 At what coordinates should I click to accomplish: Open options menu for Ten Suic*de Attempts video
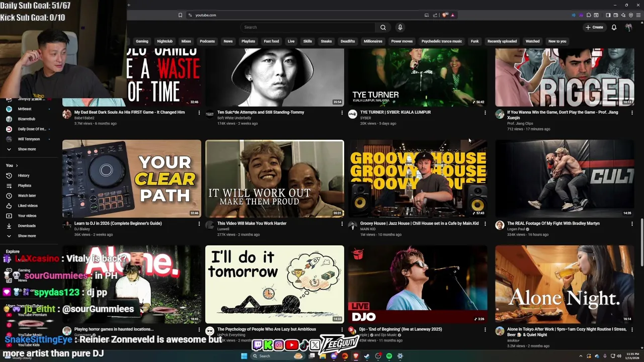(x=342, y=113)
